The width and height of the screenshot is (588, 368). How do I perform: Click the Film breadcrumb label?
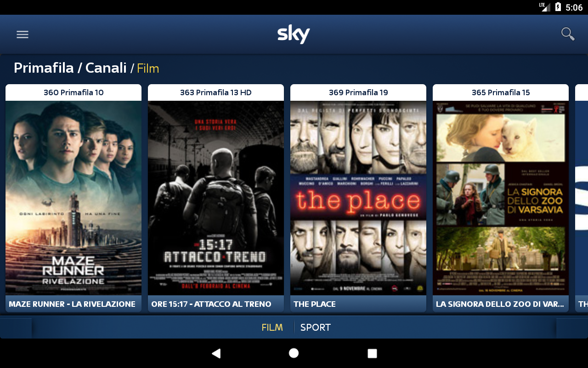[x=148, y=69]
